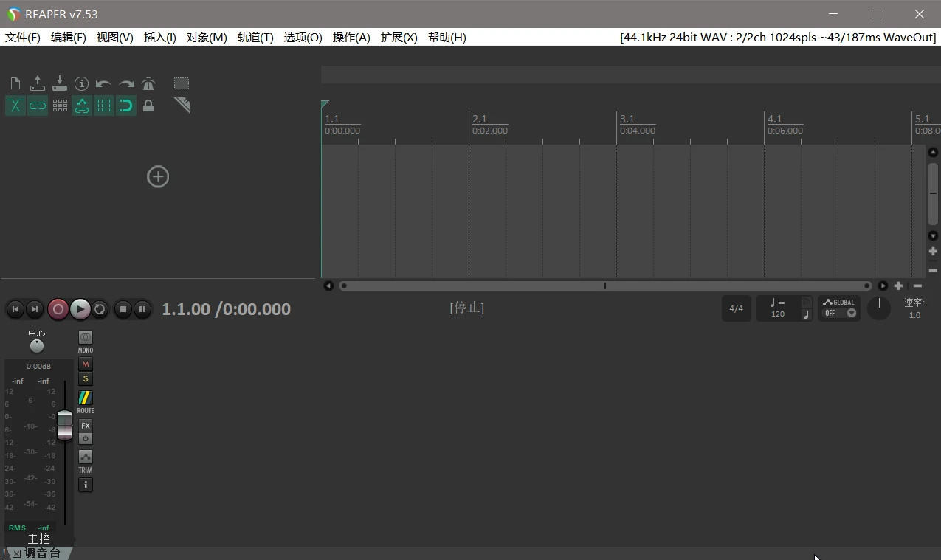Screen dimensions: 941x560
Task: Click the master volume fader
Action: point(65,425)
